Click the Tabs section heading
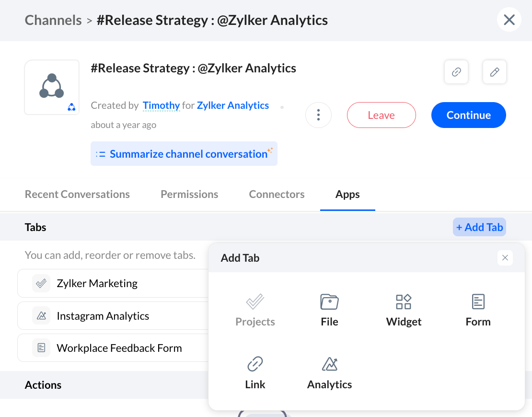The image size is (532, 417). tap(35, 227)
